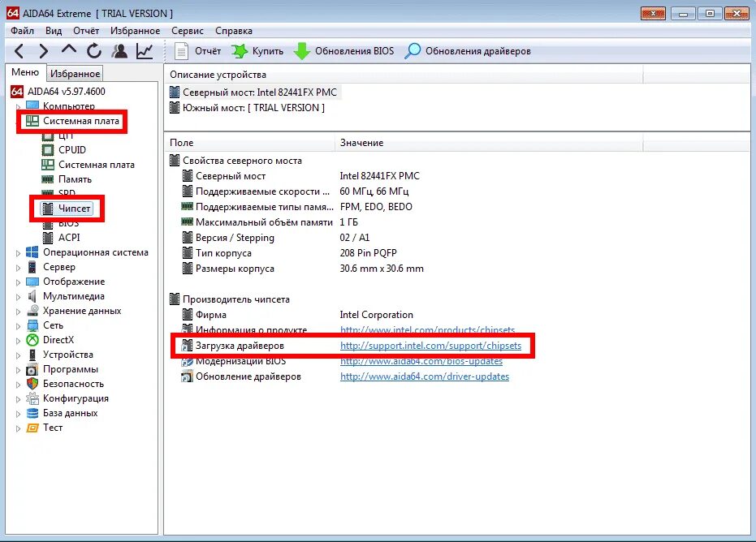Open the support.intel.com chipsets link
The height and width of the screenshot is (542, 756).
430,346
